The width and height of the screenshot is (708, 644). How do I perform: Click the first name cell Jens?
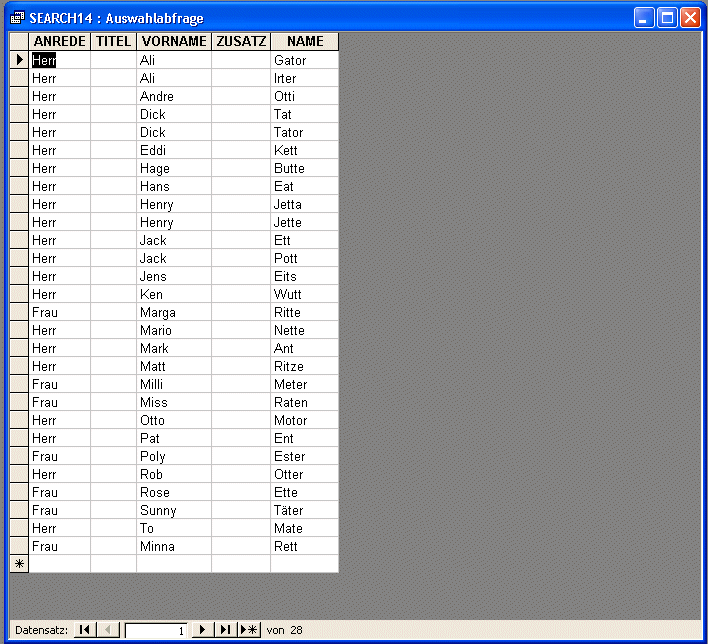[x=174, y=276]
